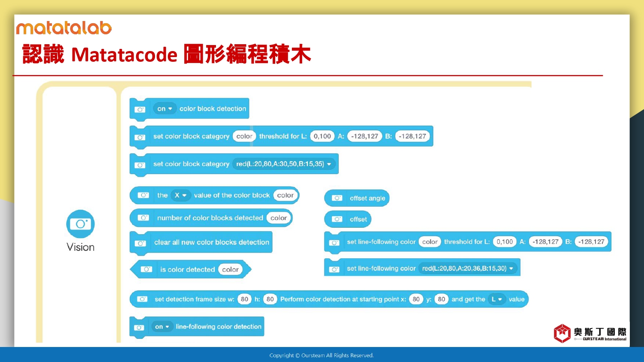Click camera icon on 'set detection frame size' block
The height and width of the screenshot is (362, 644).
(142, 299)
